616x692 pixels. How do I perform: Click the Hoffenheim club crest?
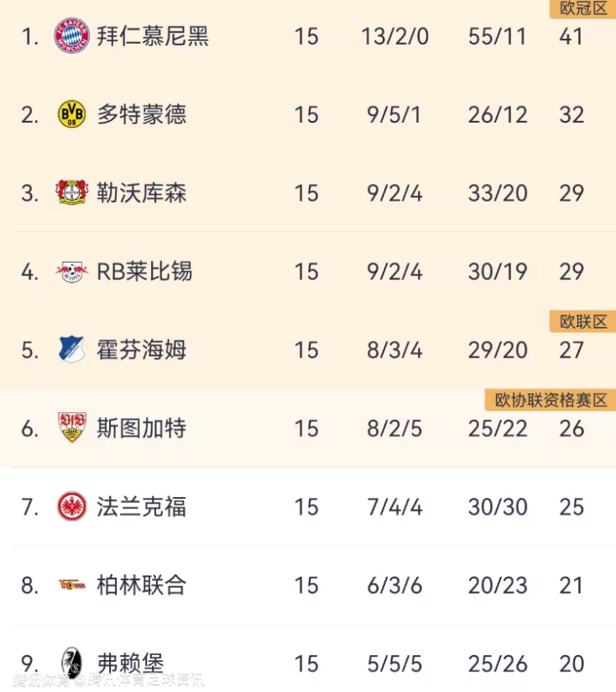point(72,349)
